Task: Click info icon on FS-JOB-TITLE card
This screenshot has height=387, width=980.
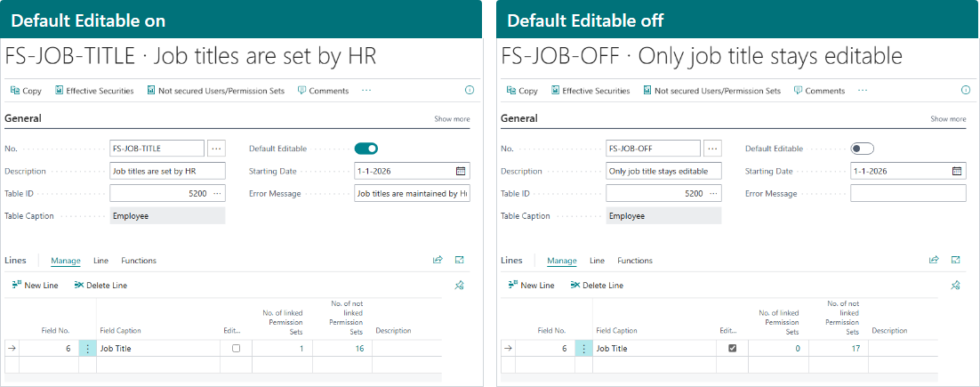Action: (470, 91)
